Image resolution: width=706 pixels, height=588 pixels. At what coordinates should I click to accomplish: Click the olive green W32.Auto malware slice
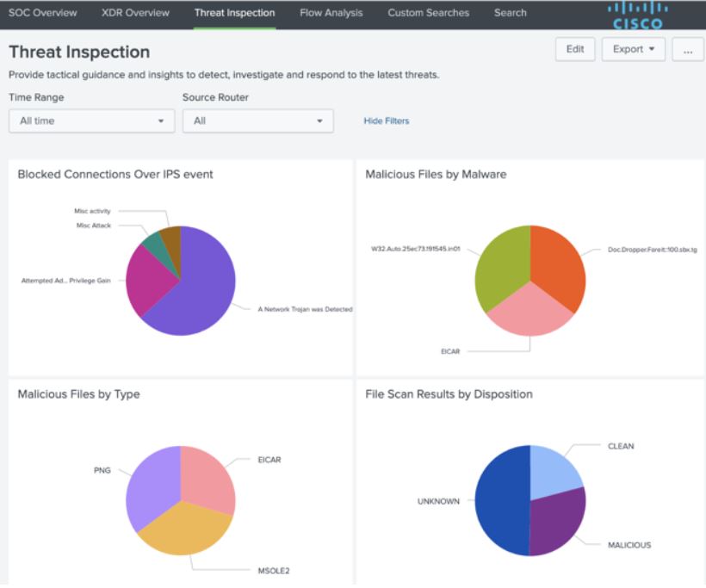pos(499,263)
